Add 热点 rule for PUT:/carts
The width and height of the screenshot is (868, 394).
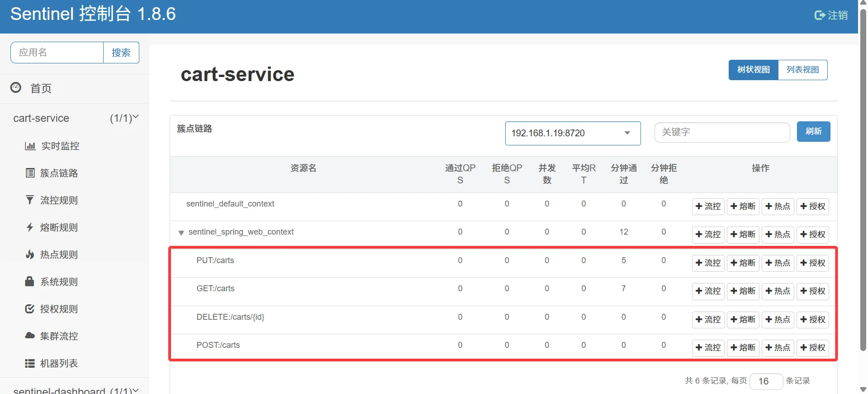point(778,263)
